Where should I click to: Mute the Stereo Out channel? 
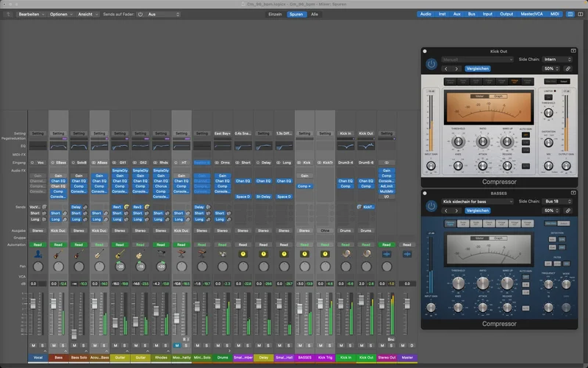[x=382, y=345]
